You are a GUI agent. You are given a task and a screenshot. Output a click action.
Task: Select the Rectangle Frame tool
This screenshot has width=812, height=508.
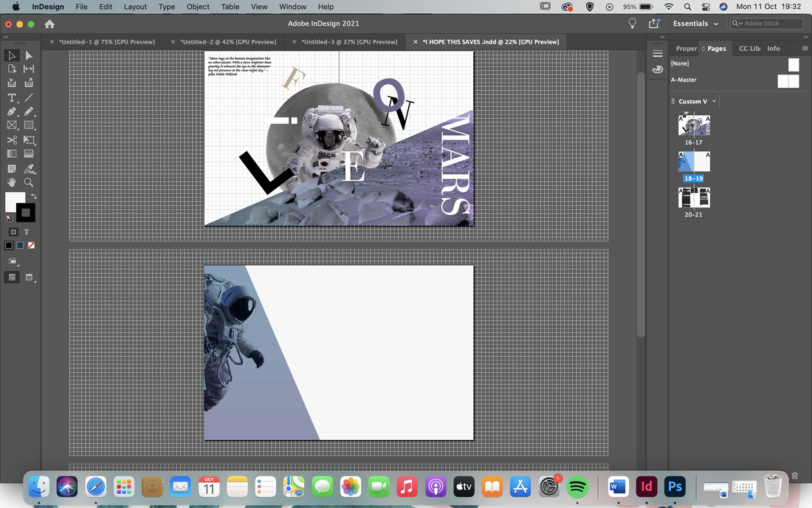pyautogui.click(x=11, y=126)
